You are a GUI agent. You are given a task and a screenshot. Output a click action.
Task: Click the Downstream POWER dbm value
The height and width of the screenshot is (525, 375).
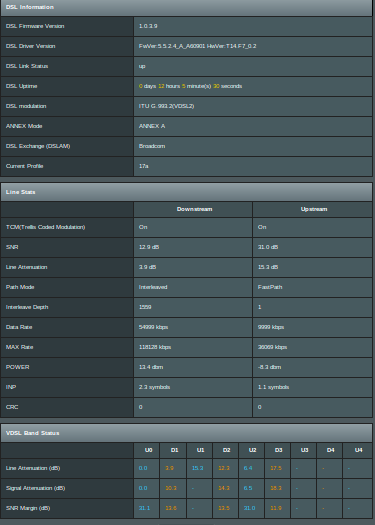[x=151, y=367]
